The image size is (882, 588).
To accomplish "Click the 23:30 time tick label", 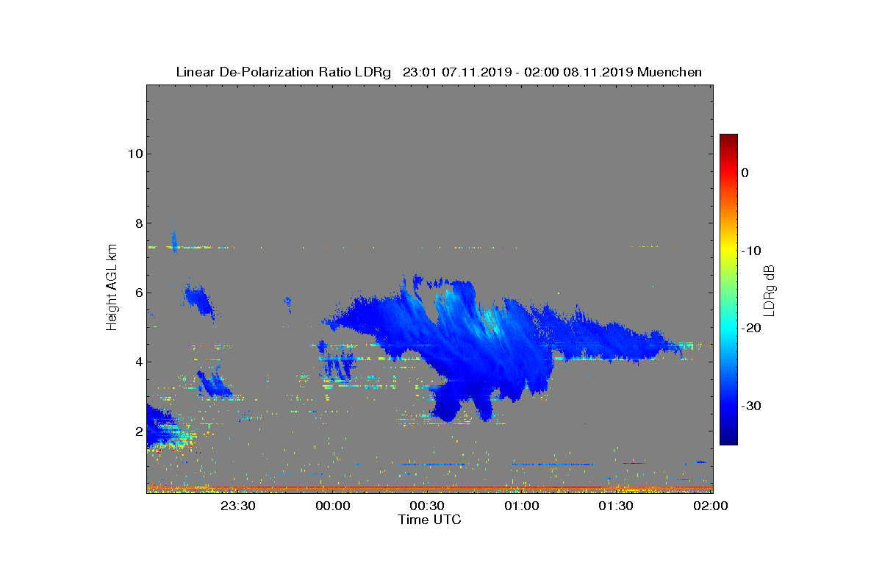I will (x=238, y=506).
